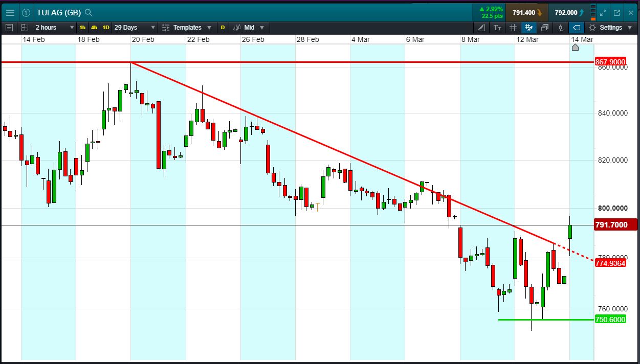Viewport: 640px width, 364px height.
Task: Select the 750.6000 green support label
Action: (610, 320)
